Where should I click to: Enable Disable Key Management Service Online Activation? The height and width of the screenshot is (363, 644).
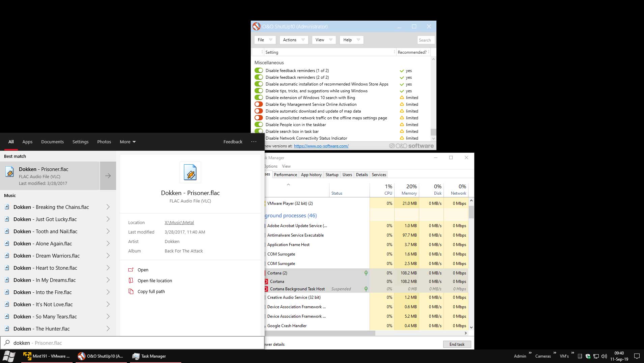tap(259, 104)
